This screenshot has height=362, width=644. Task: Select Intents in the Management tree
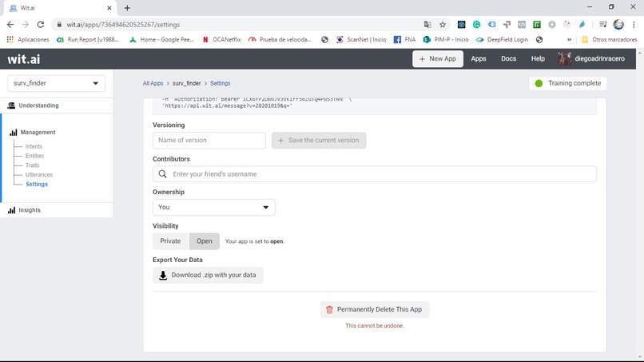tap(34, 146)
